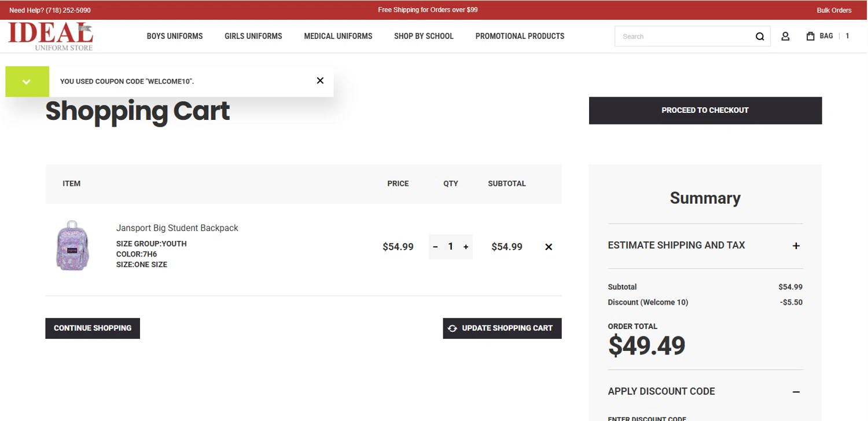Click the -$5.50 discount amount

(x=791, y=302)
